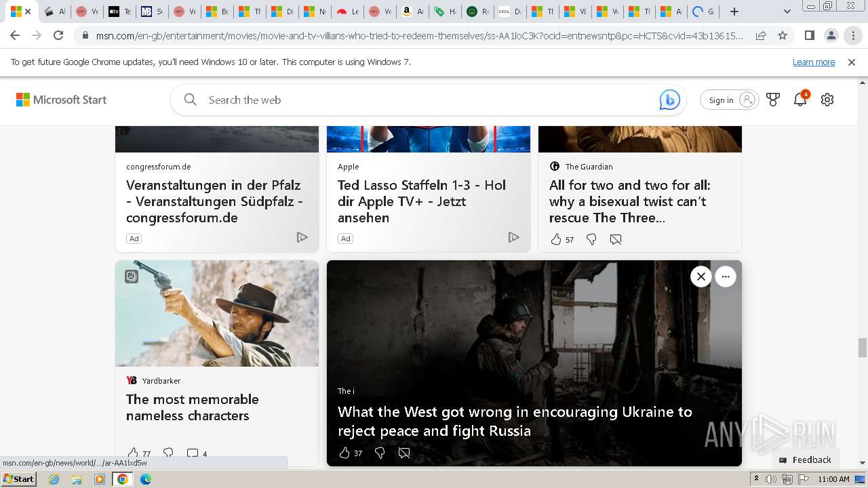Viewport: 868px width, 488px height.
Task: Click browser back arrow
Action: coord(15,35)
